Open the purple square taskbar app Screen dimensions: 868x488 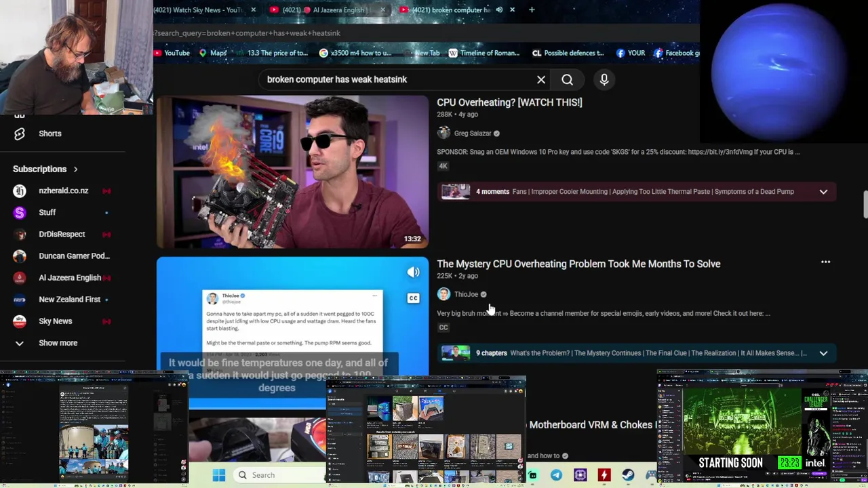tap(580, 475)
